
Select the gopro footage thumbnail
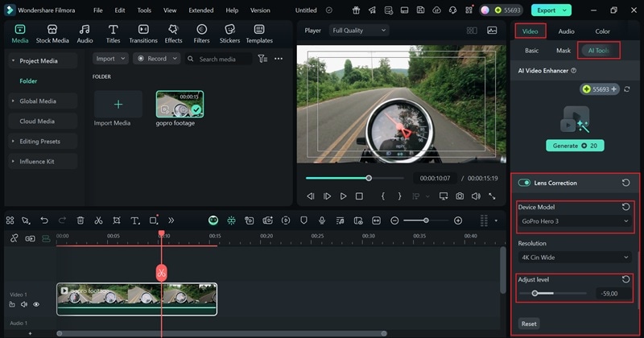(x=180, y=105)
